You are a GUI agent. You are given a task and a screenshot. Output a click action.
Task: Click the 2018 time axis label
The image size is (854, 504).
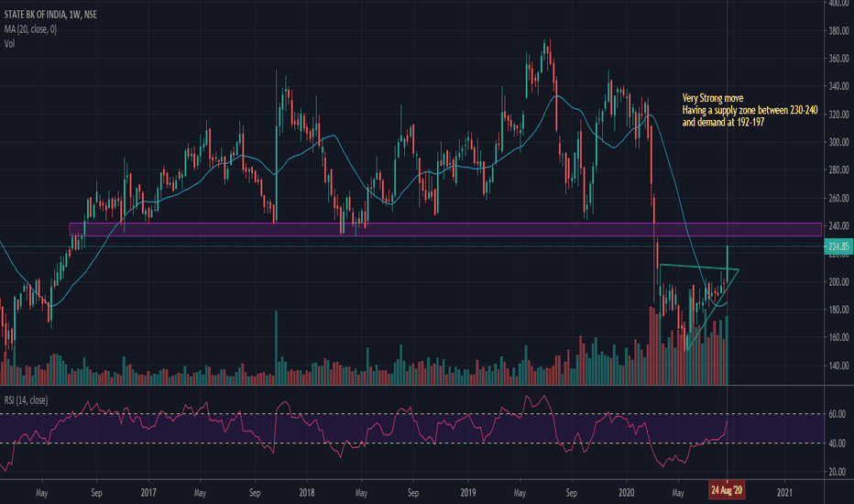307,493
